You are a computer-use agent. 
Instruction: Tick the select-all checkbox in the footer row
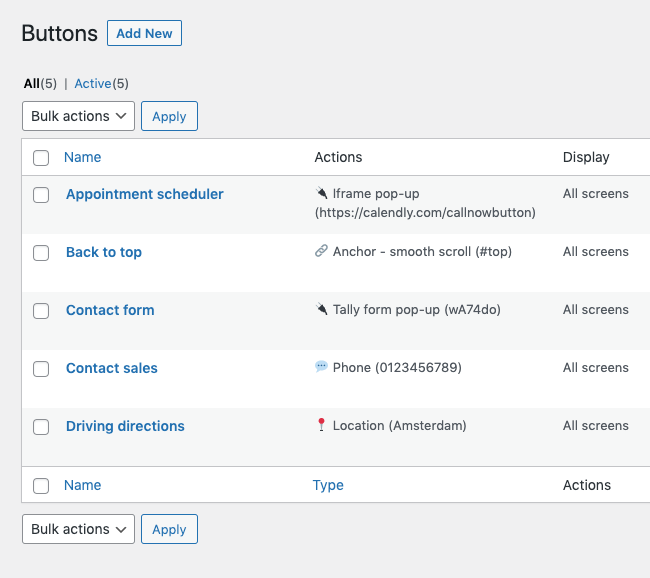41,486
